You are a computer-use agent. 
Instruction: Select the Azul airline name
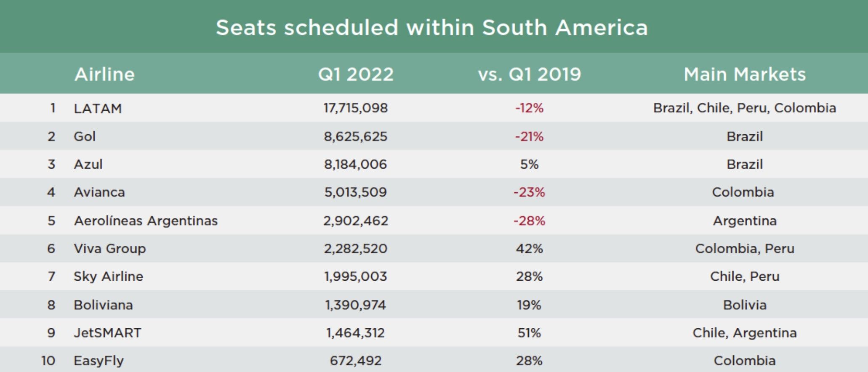click(88, 164)
